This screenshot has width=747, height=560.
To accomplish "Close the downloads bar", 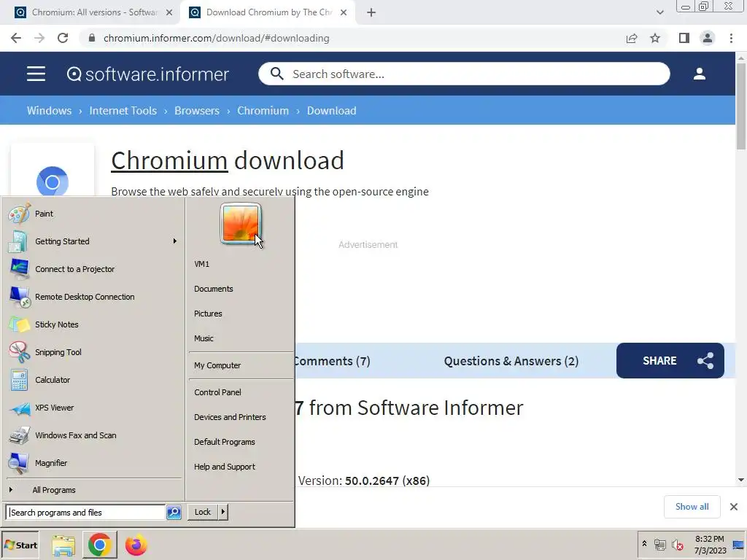I will (x=734, y=507).
